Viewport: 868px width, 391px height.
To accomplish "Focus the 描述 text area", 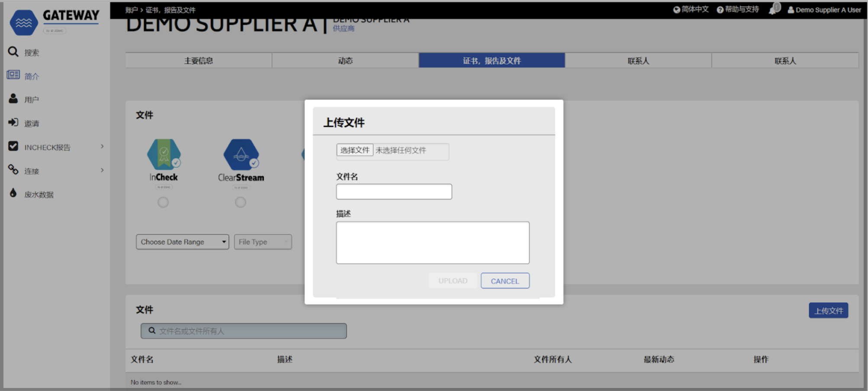I will click(432, 243).
